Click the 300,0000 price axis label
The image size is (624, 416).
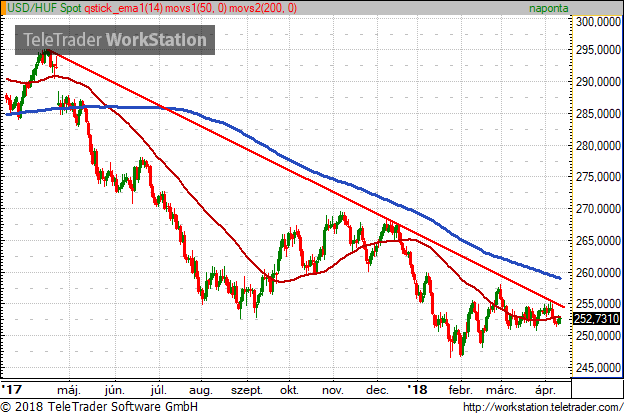pyautogui.click(x=599, y=21)
